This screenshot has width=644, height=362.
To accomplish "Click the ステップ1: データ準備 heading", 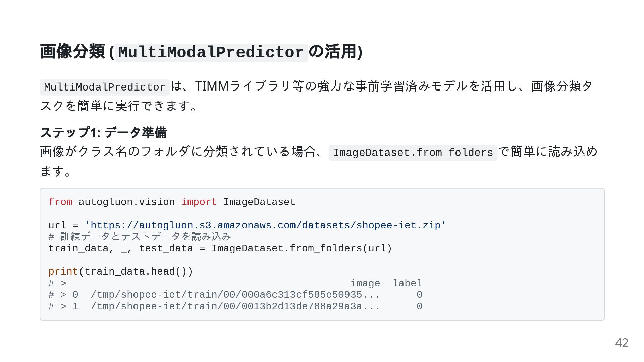I will point(103,132).
